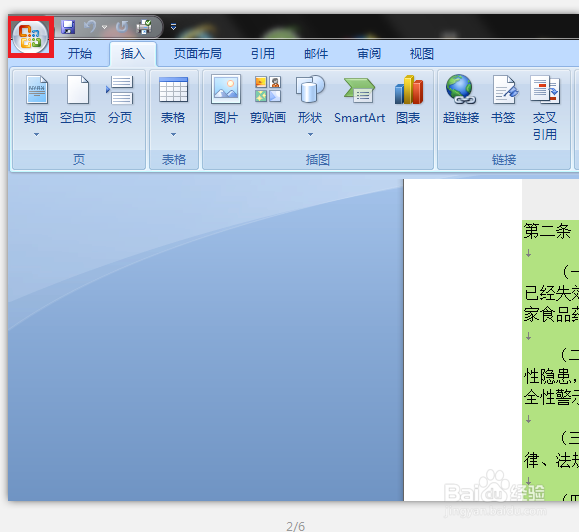
Task: Open clip art with 剪贴画
Action: [268, 100]
